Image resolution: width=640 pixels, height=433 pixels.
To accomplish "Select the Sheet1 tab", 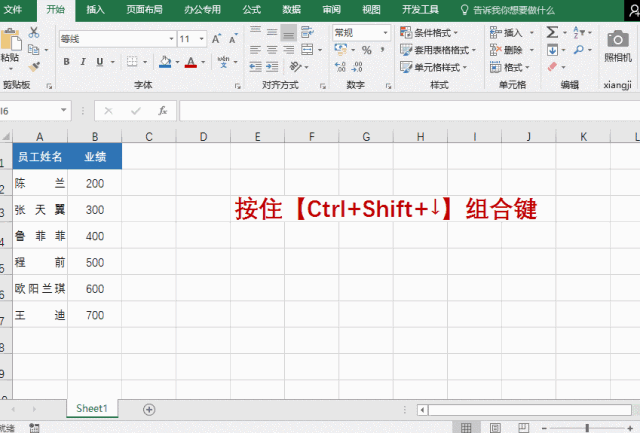I will click(x=92, y=409).
